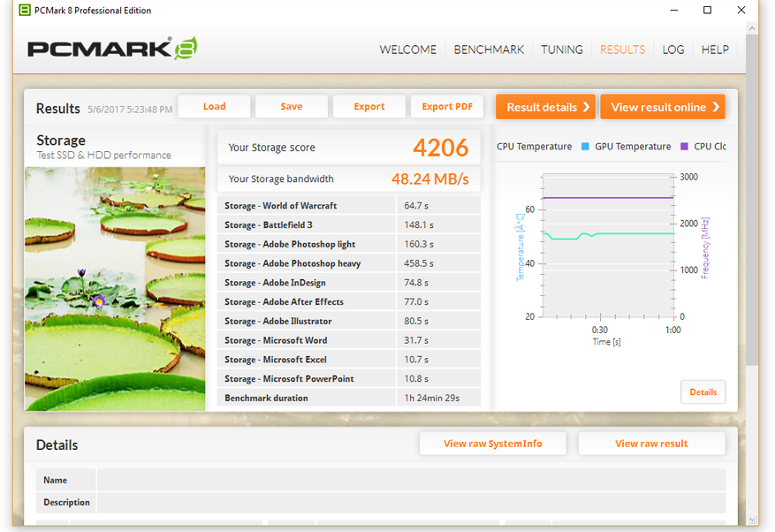Viewport: 775px width, 532px height.
Task: Switch to the Benchmark tab
Action: tap(489, 49)
